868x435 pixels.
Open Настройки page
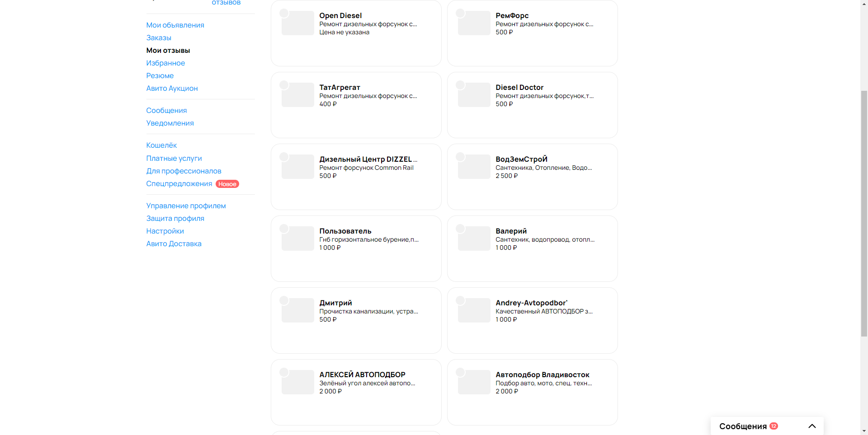point(165,231)
